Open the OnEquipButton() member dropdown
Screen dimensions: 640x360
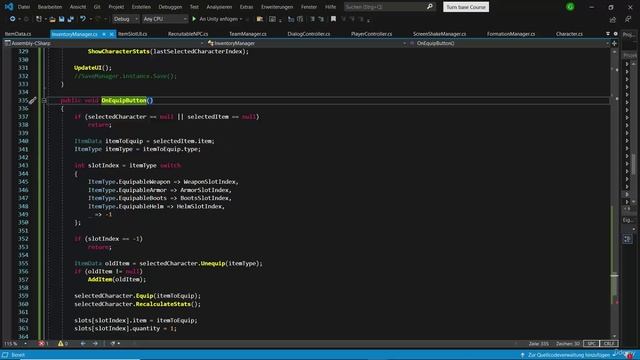point(509,43)
